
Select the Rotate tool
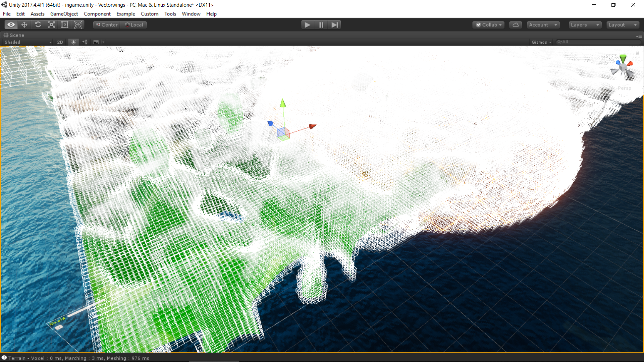(x=38, y=25)
